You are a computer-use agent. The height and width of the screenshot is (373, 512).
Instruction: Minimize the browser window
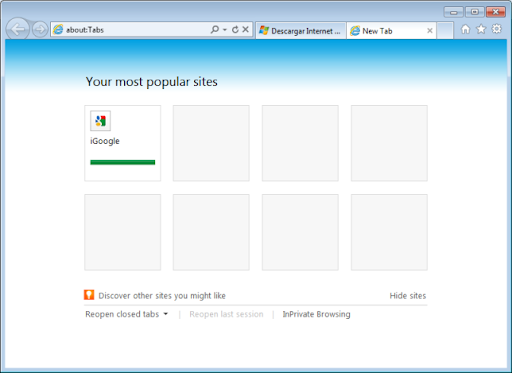(x=454, y=12)
